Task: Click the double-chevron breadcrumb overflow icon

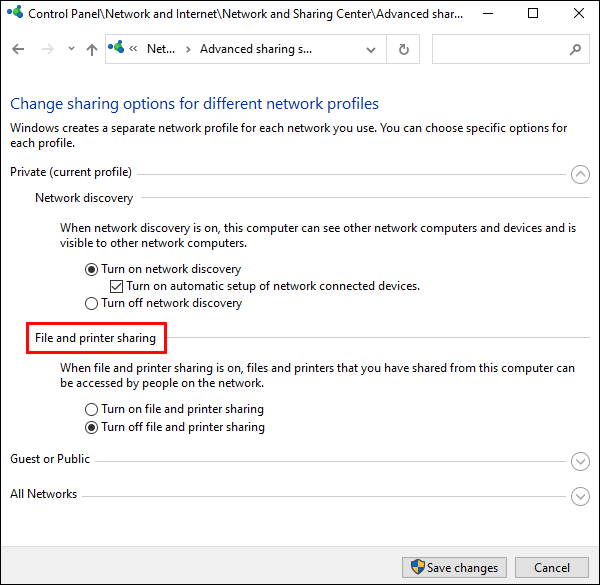Action: pyautogui.click(x=133, y=49)
